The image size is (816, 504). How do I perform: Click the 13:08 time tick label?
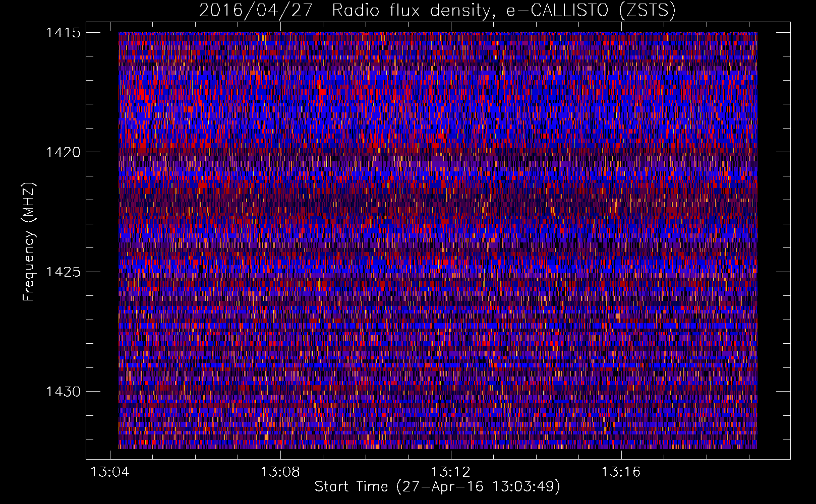pyautogui.click(x=280, y=472)
